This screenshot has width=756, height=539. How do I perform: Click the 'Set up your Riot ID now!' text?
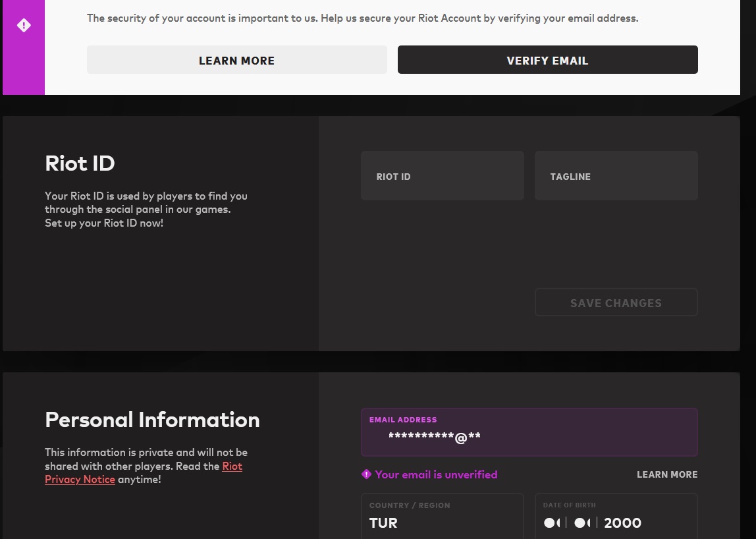(x=104, y=223)
